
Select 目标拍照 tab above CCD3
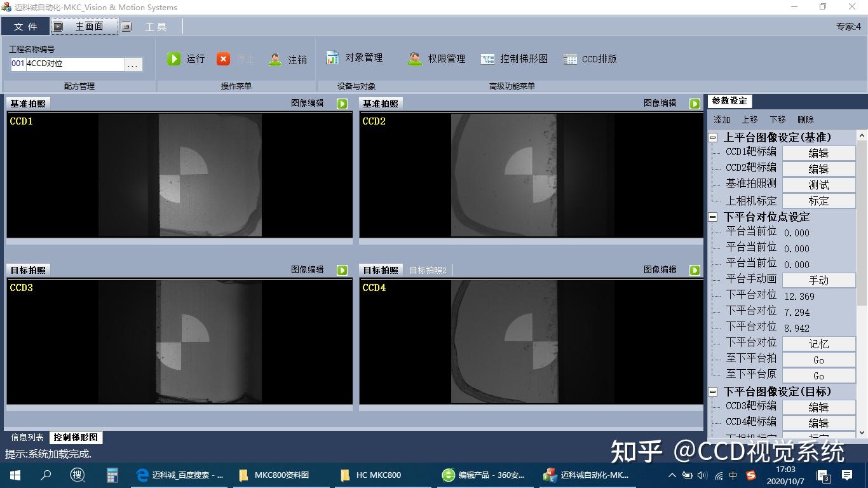tap(28, 270)
